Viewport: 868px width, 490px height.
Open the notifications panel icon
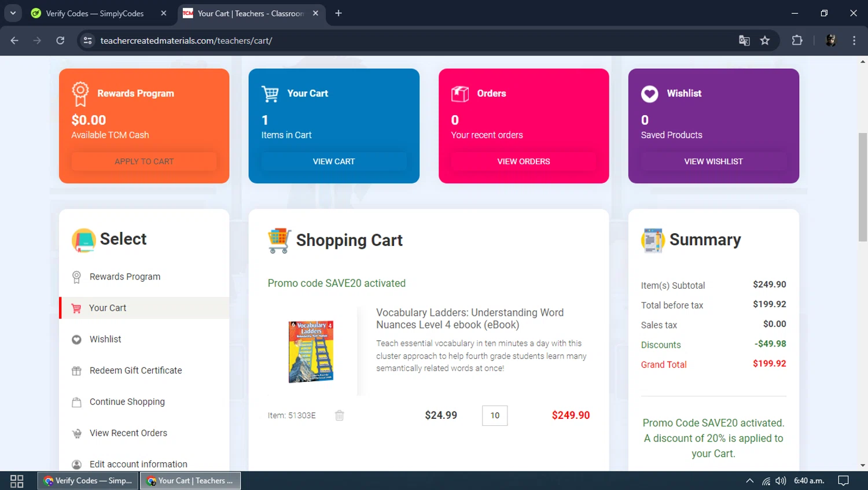[x=844, y=481]
